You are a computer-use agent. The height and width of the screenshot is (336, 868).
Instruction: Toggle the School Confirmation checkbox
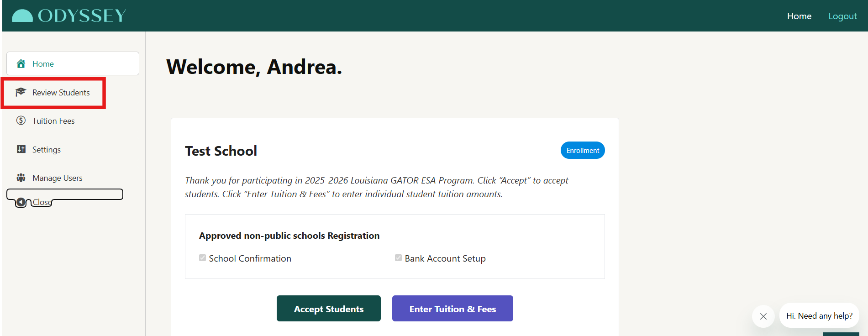(203, 258)
